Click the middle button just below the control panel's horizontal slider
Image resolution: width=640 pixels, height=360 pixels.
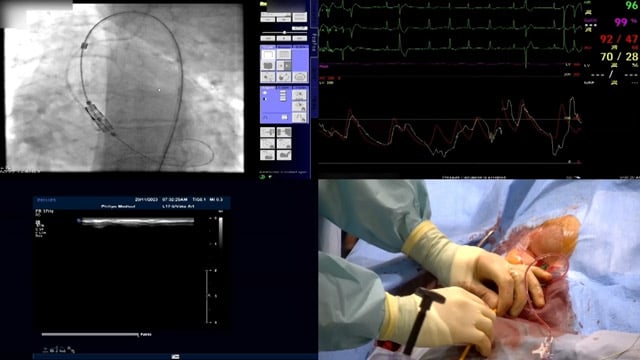[284, 38]
